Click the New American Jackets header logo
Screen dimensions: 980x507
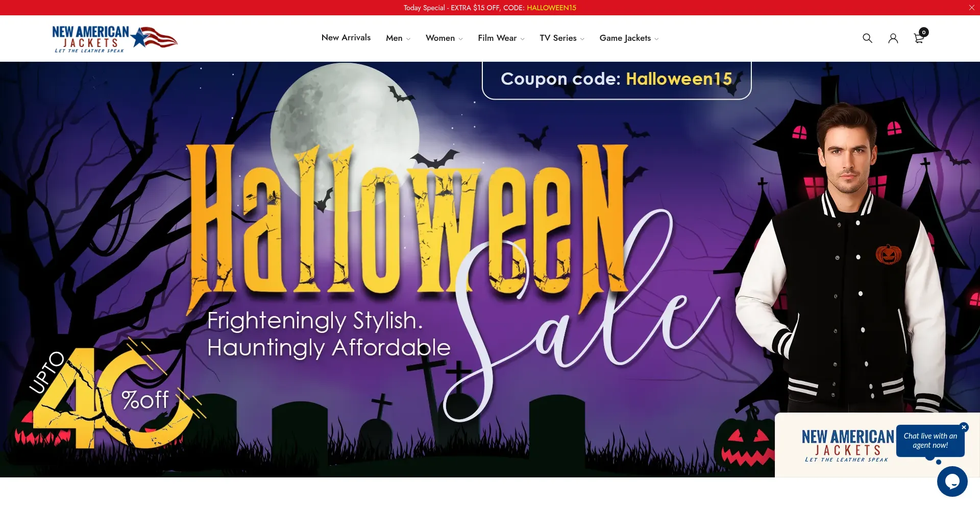(115, 39)
